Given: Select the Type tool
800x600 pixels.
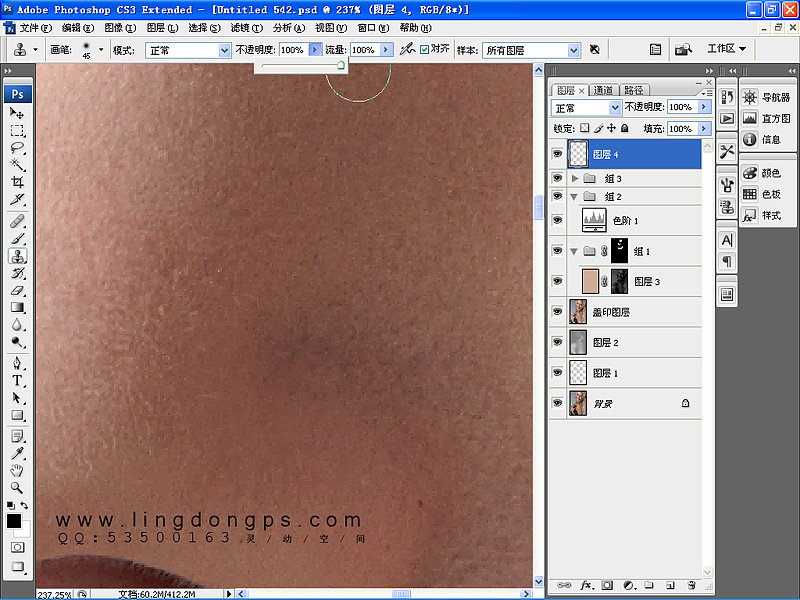Looking at the screenshot, I should pyautogui.click(x=17, y=381).
